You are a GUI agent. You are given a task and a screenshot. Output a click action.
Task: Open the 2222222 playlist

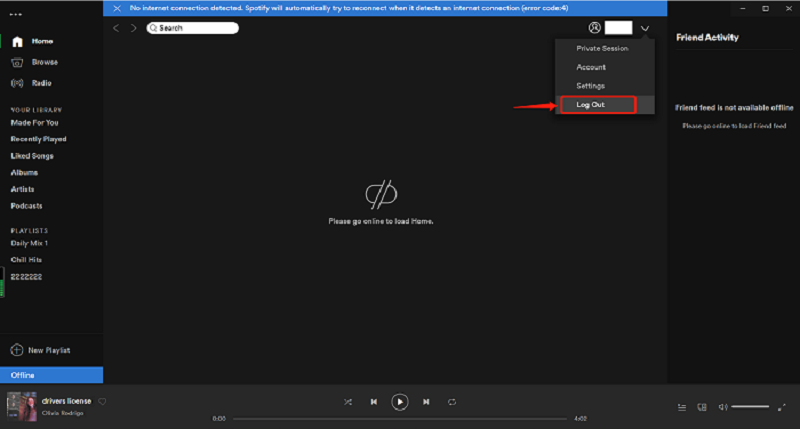point(27,277)
